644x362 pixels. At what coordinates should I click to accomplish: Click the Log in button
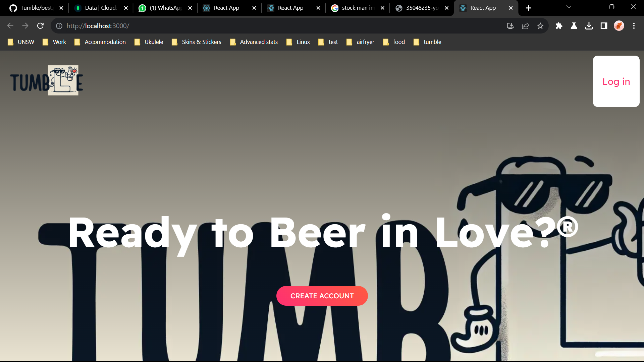tap(616, 81)
